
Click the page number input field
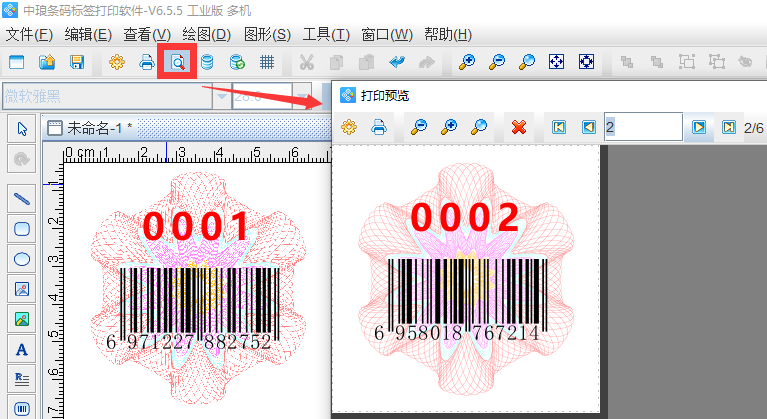click(x=643, y=127)
